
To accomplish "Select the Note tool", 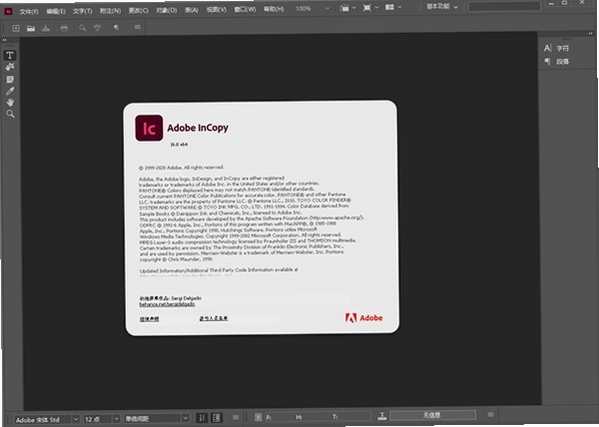I will (10, 79).
